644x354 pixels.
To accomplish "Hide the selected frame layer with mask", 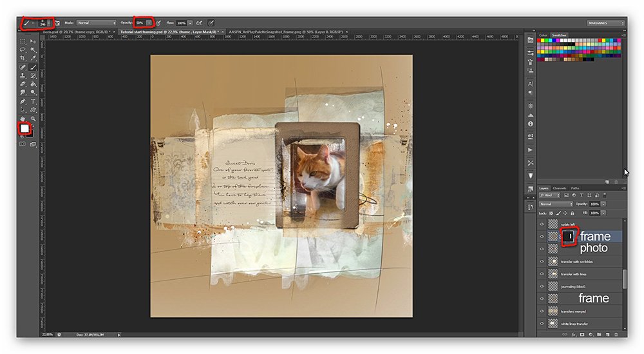I will pos(542,237).
